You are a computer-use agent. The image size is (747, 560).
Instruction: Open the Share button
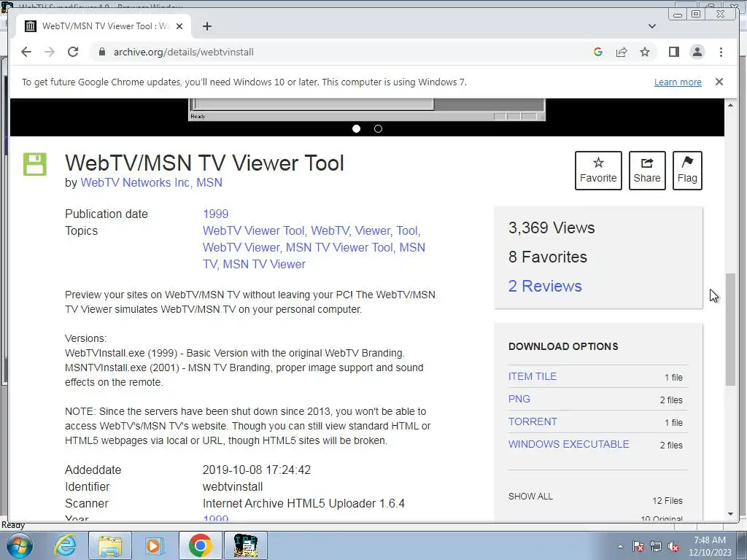pos(647,171)
